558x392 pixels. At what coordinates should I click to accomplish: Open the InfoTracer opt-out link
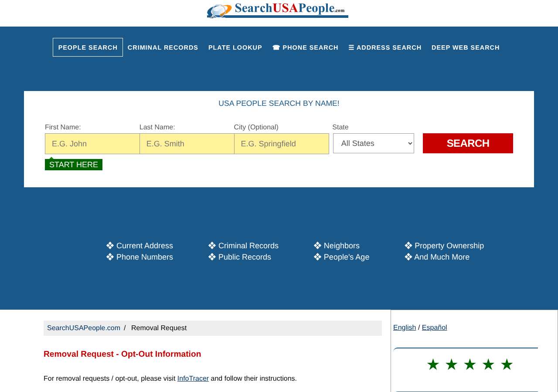[x=193, y=378]
